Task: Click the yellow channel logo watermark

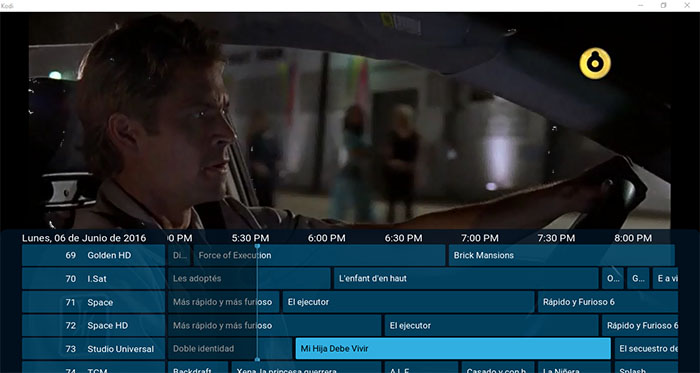Action: 595,63
